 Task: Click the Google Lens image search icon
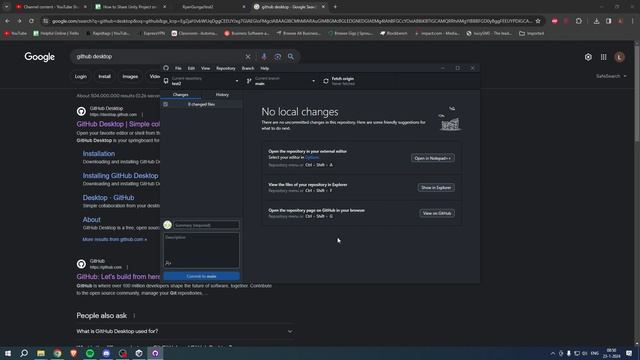click(278, 57)
